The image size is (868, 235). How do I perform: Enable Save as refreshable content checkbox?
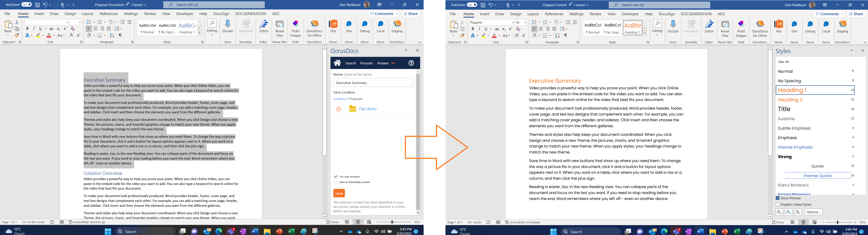coord(336,182)
